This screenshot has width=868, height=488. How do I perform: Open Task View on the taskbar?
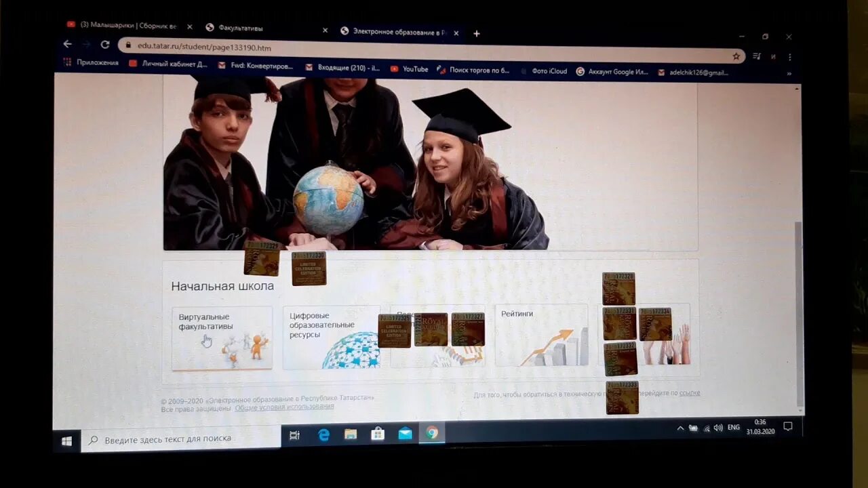point(294,436)
